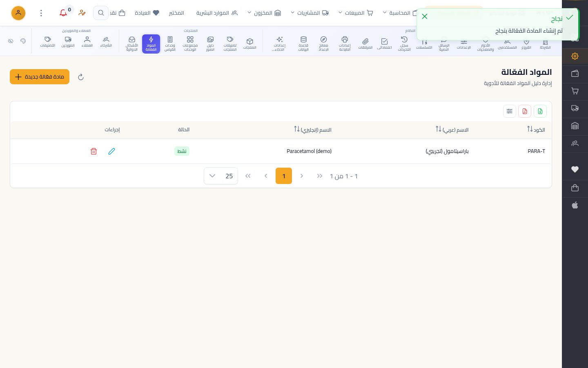The height and width of the screenshot is (368, 588).
Task: Open column filter settings icon
Action: tap(510, 111)
